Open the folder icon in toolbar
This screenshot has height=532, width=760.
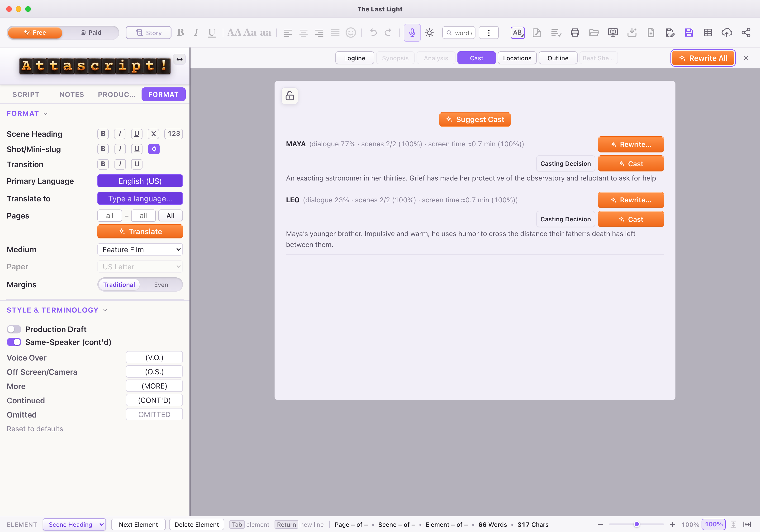point(594,33)
